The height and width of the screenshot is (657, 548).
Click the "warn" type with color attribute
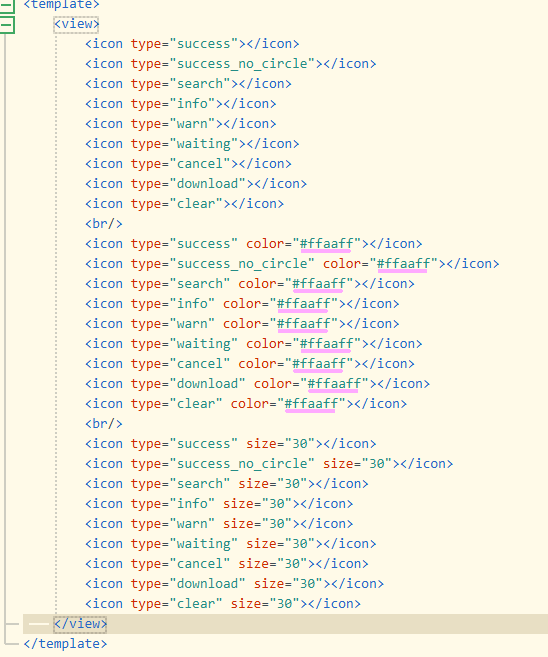(192, 324)
